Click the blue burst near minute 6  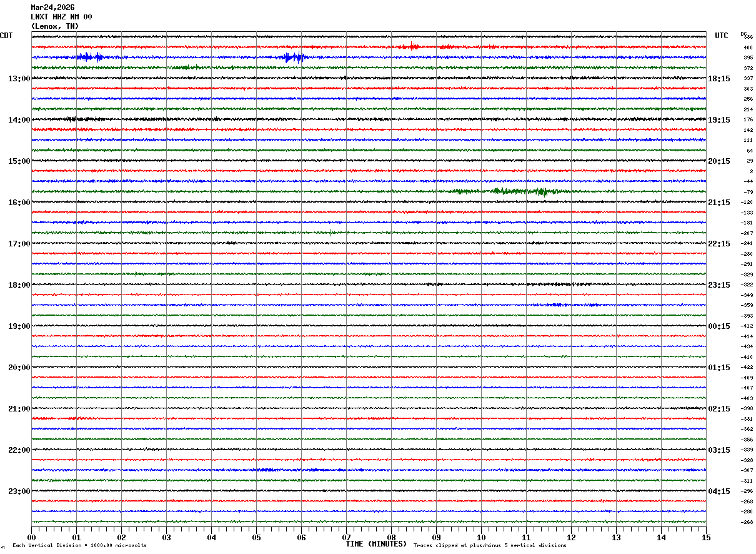pyautogui.click(x=294, y=58)
